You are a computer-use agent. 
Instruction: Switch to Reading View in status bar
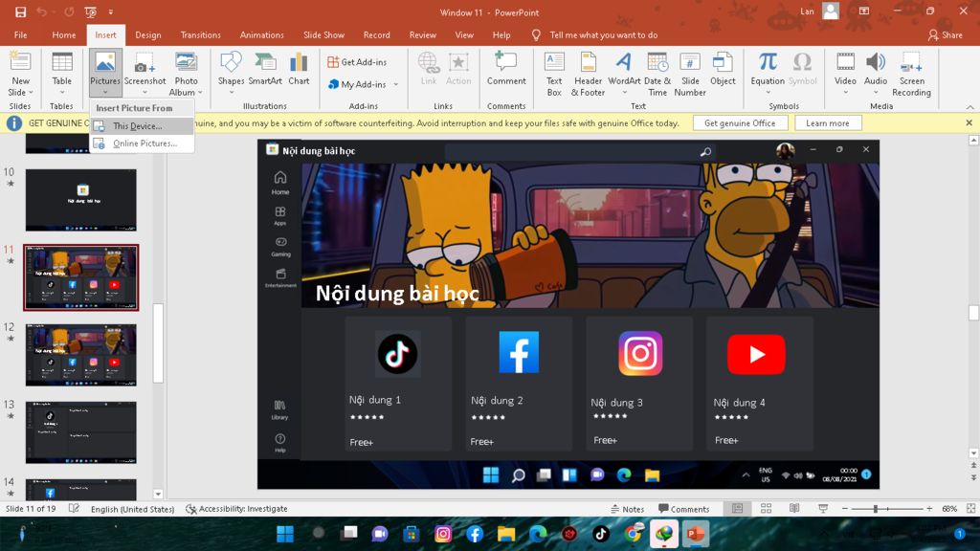tap(794, 509)
